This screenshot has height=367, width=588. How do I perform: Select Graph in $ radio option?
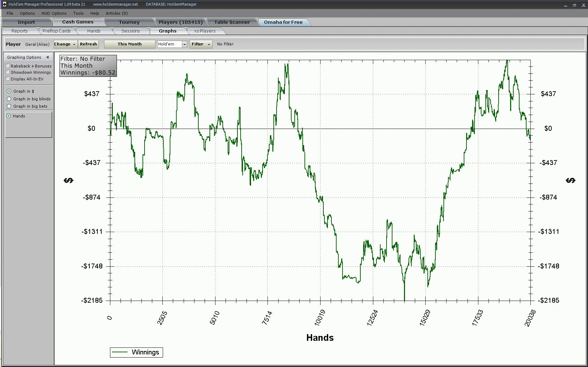(9, 91)
